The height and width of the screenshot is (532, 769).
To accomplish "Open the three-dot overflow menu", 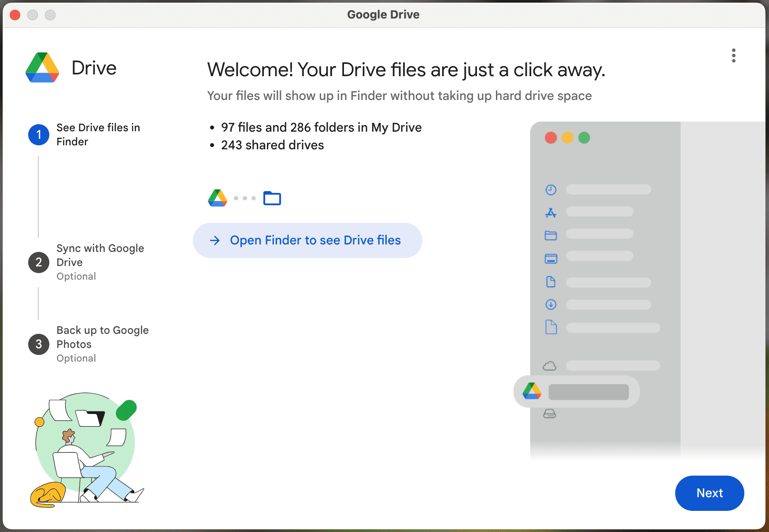I will point(734,56).
